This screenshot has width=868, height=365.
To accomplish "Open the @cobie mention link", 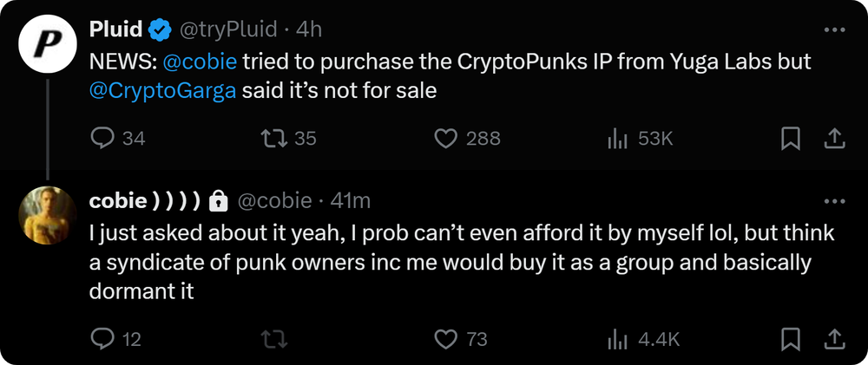I will coord(201,62).
